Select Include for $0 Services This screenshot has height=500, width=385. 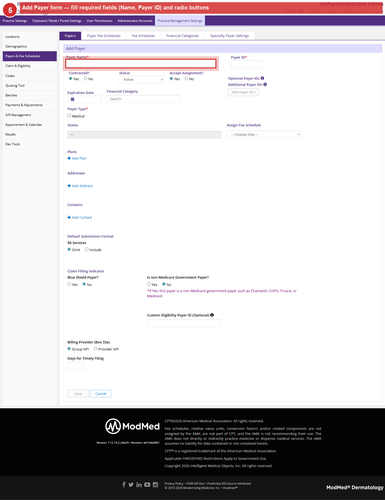tap(87, 249)
